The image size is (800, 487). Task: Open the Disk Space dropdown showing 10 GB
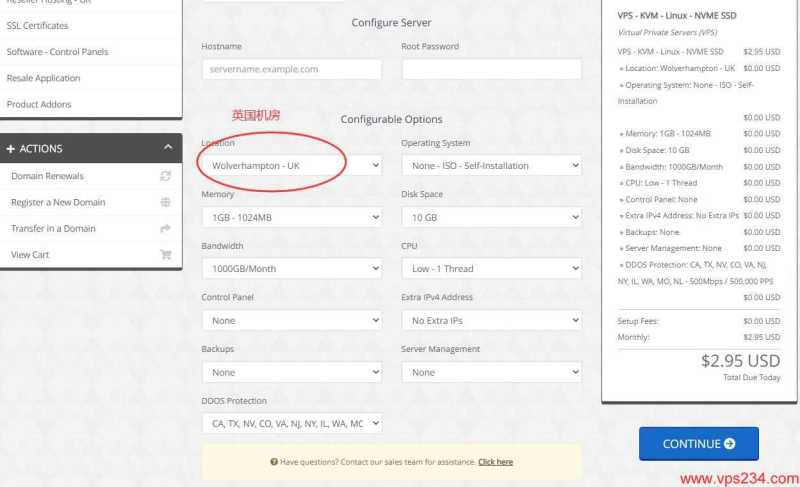491,218
